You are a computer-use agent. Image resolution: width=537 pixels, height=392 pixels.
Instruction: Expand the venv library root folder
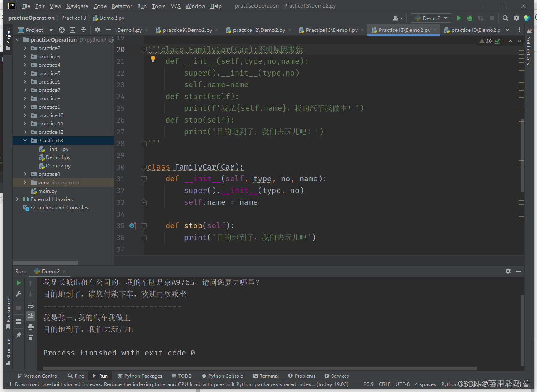pyautogui.click(x=25, y=183)
